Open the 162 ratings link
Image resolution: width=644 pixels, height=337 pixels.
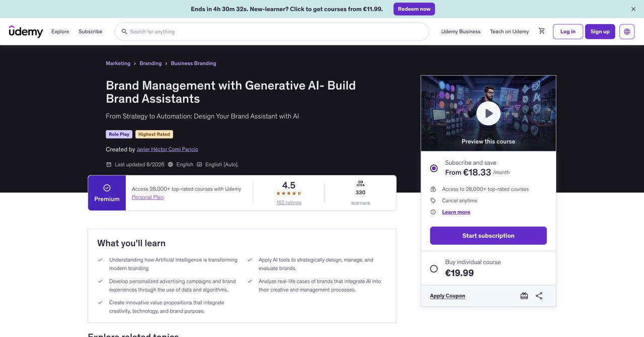289,203
